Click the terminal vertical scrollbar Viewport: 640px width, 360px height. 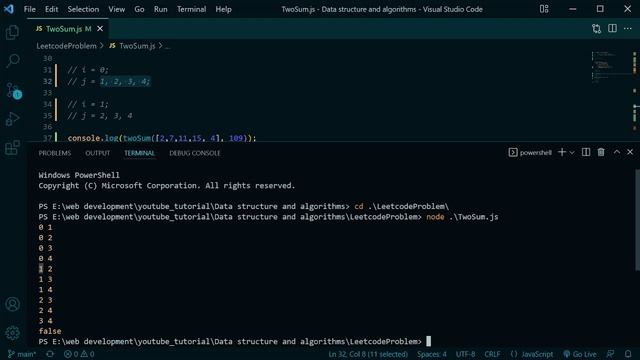tap(637, 220)
